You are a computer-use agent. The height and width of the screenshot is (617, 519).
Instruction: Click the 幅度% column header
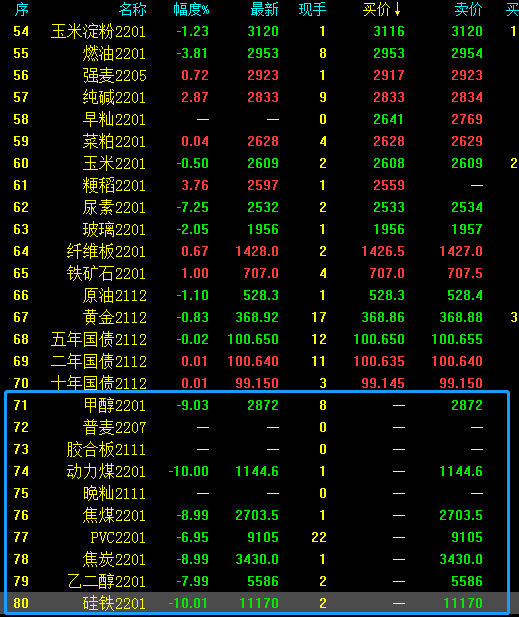coord(191,9)
